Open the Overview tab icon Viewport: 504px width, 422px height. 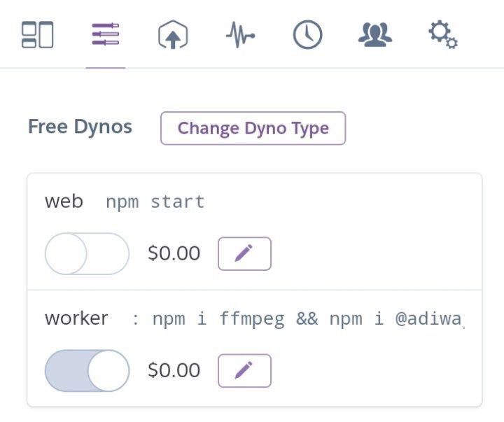click(38, 34)
